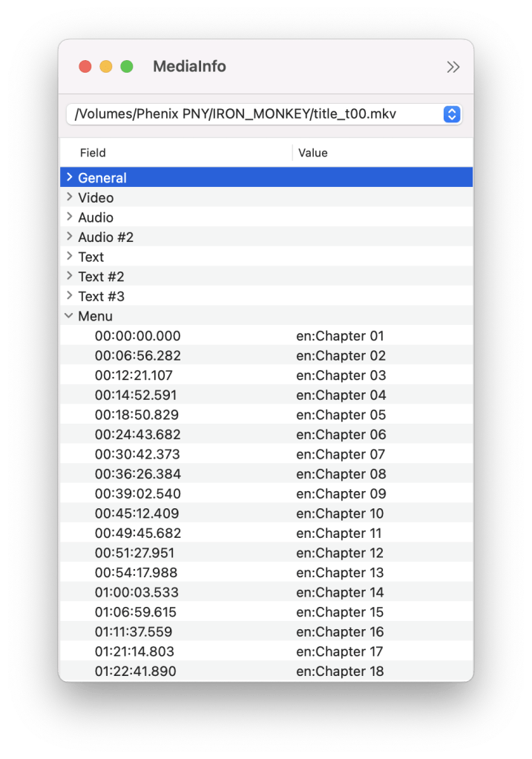The width and height of the screenshot is (532, 759).
Task: Select the 00:54:17.988 chapter row
Action: 136,573
